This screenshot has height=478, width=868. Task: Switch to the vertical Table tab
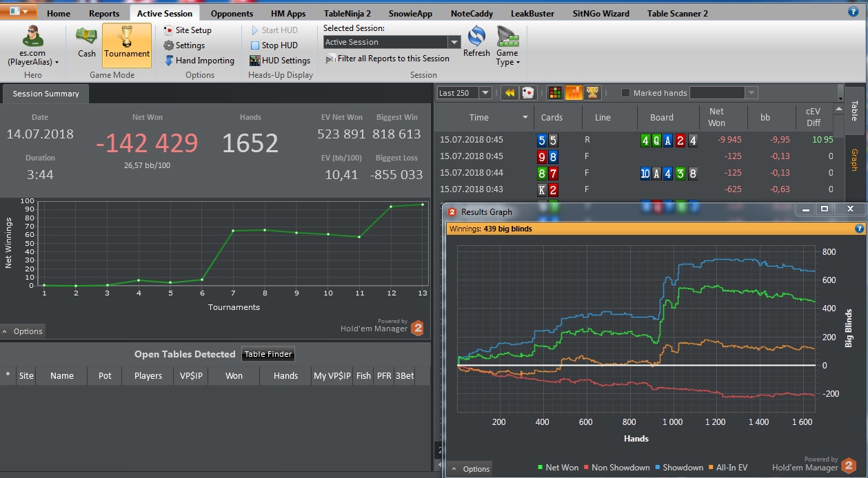[x=854, y=110]
